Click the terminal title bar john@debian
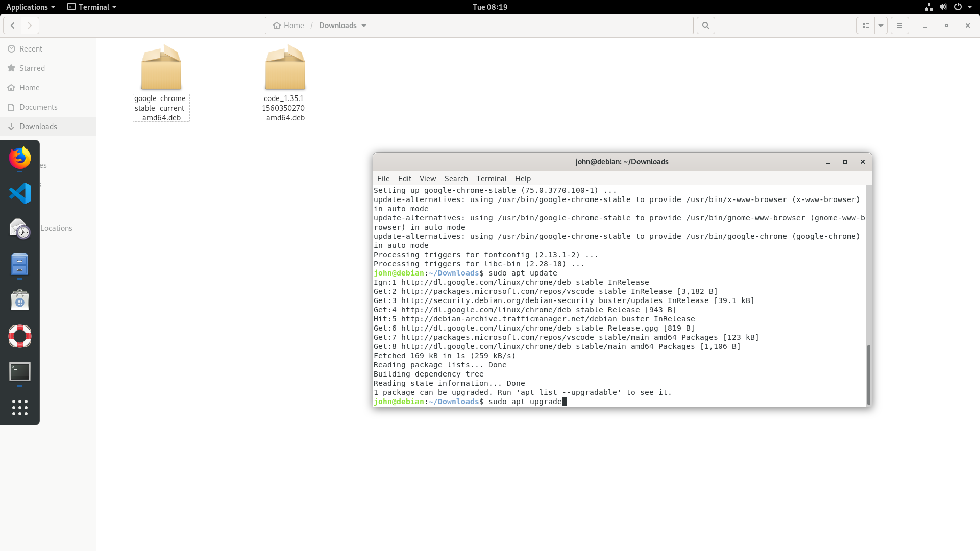The image size is (980, 551). [622, 162]
